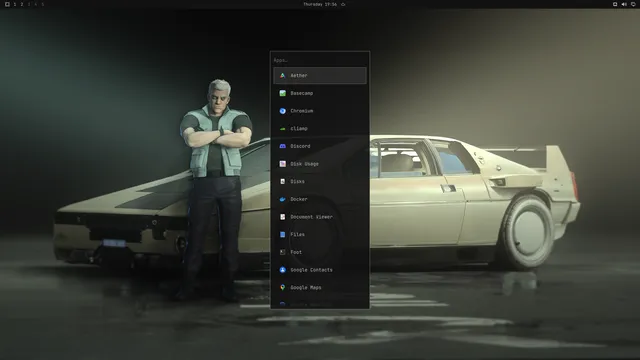Open Discord using its purple icon
This screenshot has width=640, height=360.
pos(282,146)
